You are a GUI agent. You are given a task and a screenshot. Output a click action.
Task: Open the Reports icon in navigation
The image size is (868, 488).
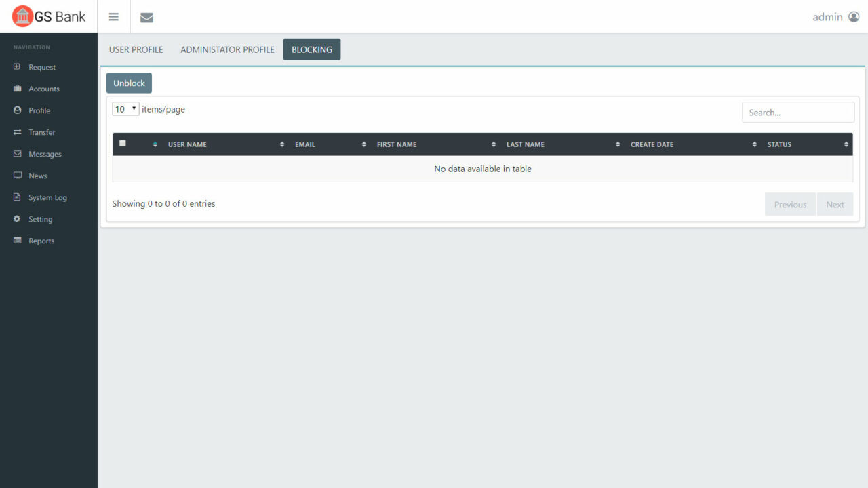[x=16, y=240]
